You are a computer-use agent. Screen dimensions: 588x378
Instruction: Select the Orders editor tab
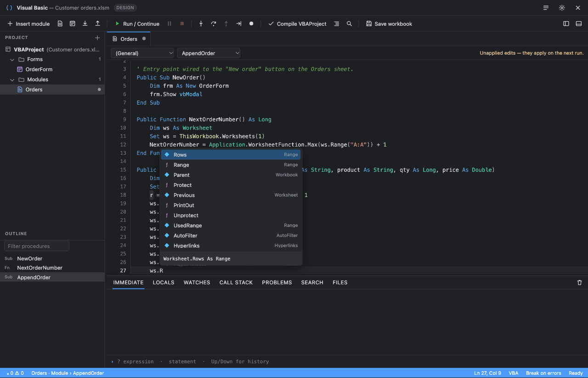(x=129, y=39)
